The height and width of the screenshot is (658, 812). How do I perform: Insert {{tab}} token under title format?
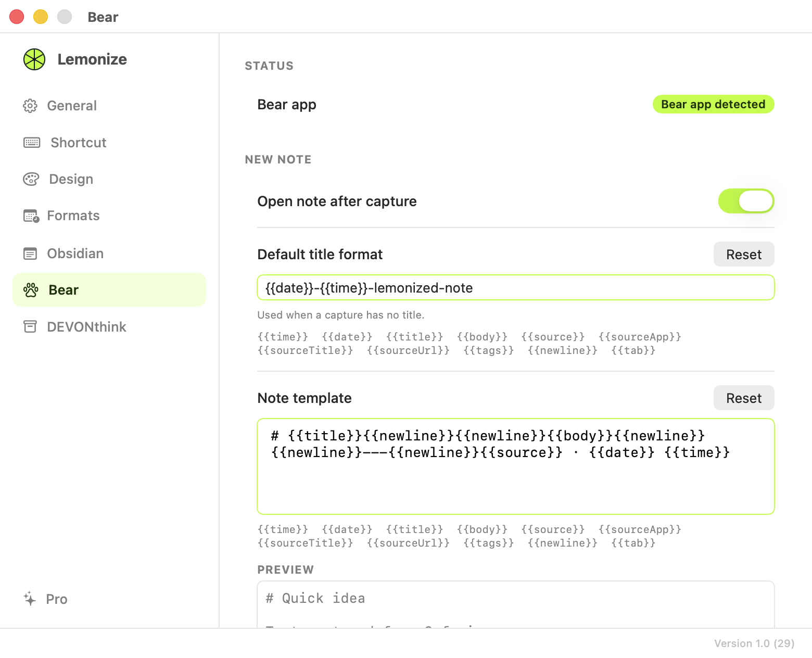tap(633, 350)
